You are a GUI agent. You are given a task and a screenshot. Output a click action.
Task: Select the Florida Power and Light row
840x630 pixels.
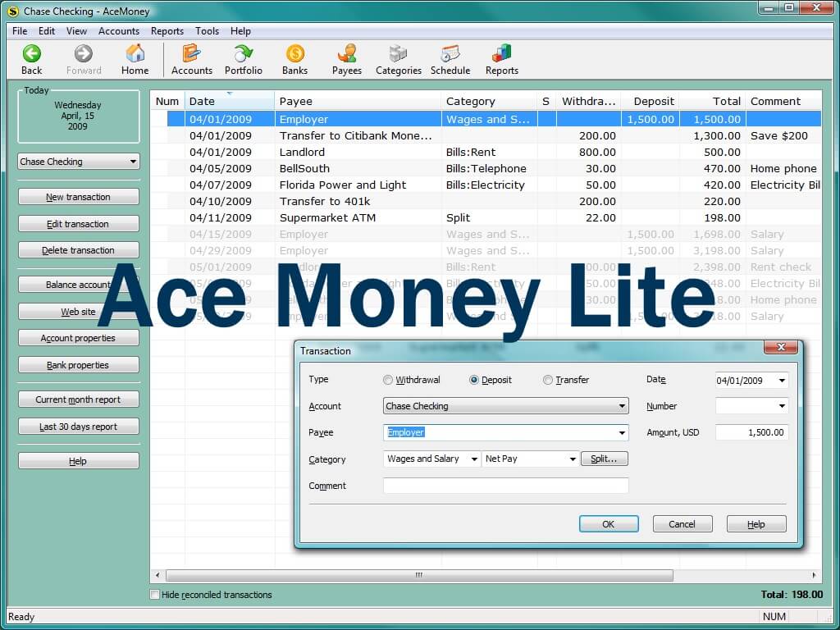(x=486, y=185)
